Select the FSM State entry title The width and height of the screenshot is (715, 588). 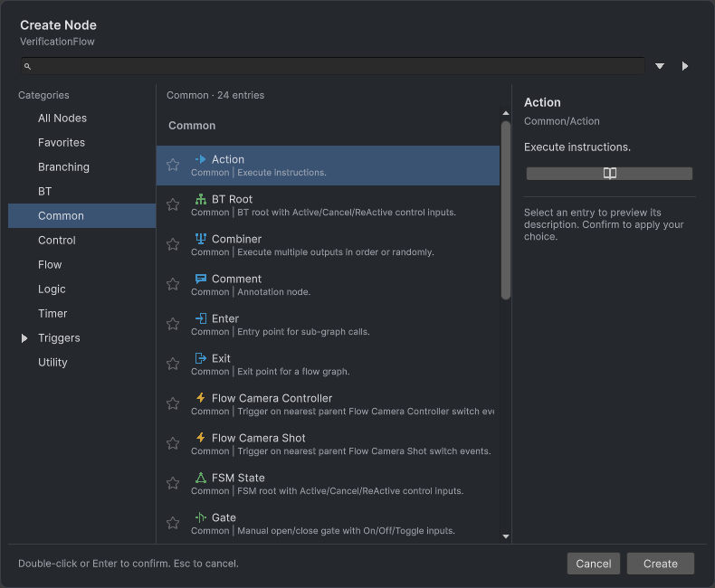[x=238, y=478]
